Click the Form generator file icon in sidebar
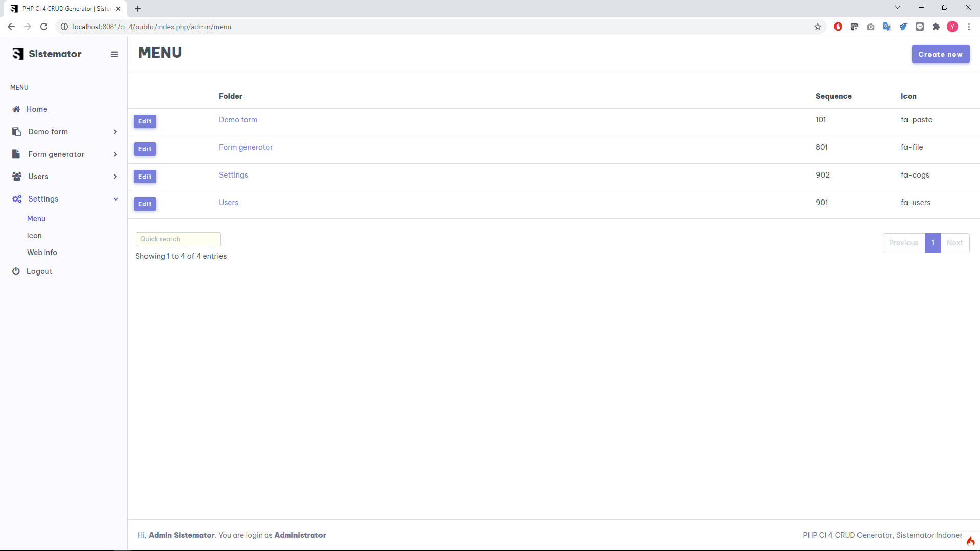Image resolution: width=980 pixels, height=551 pixels. (x=16, y=154)
